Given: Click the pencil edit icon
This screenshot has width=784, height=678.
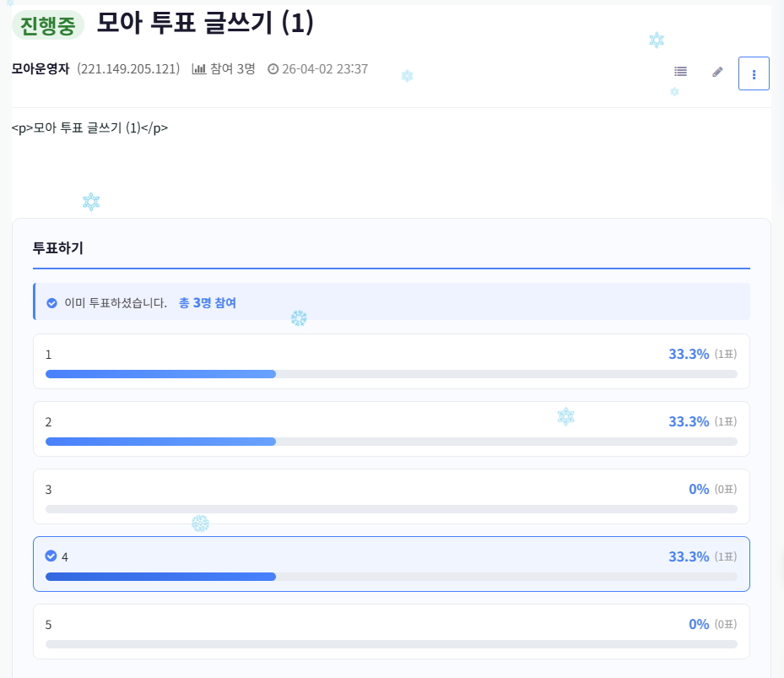Looking at the screenshot, I should pos(717,72).
